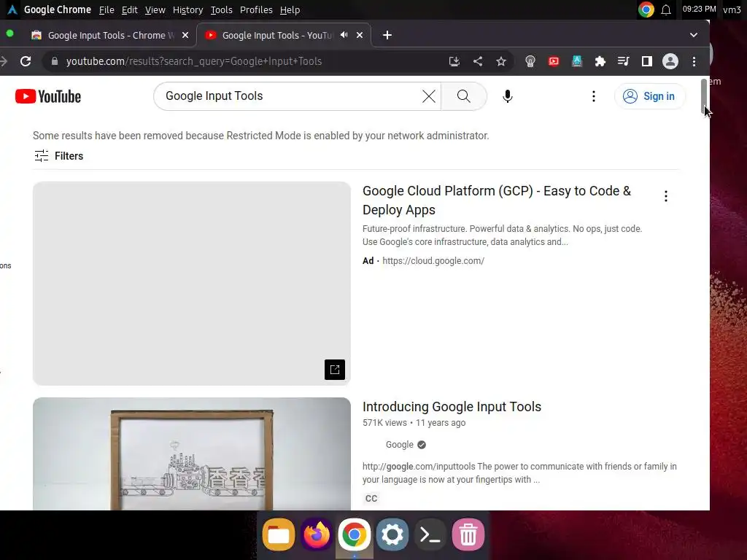
Task: Open notifications bell in top bar
Action: click(666, 9)
